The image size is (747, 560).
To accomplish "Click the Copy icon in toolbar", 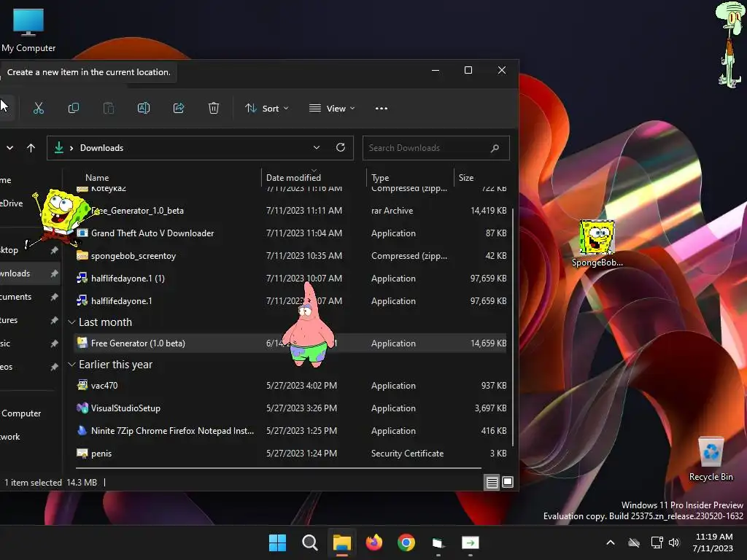I will tap(74, 109).
